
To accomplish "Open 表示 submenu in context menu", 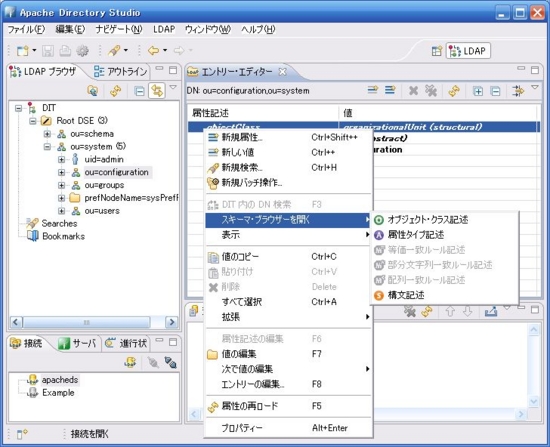I will [288, 235].
